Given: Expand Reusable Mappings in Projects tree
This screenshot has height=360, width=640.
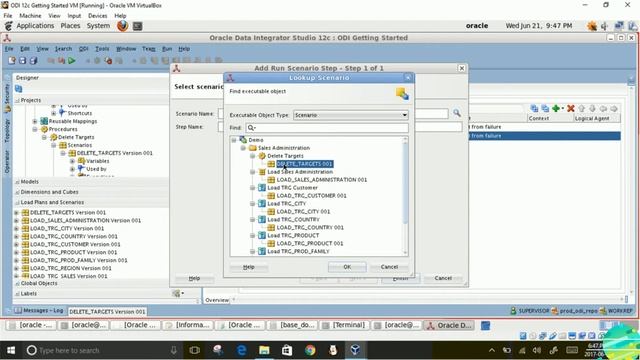Looking at the screenshot, I should point(35,121).
